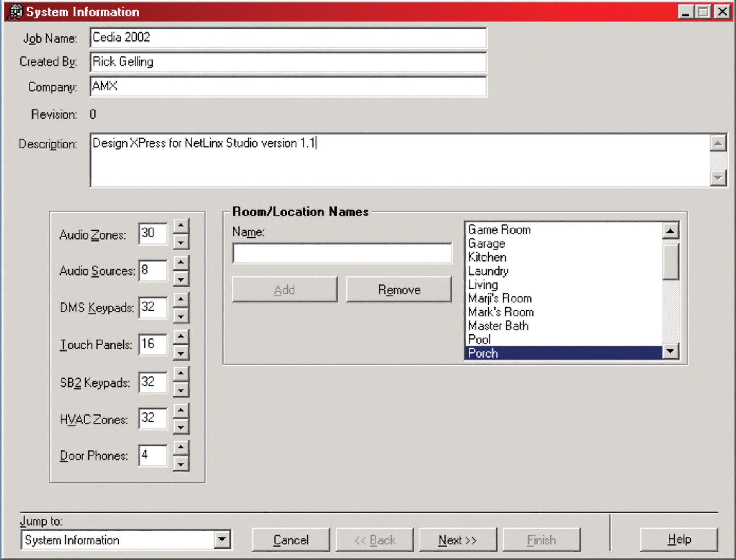Click inside the Description text area
Screen dimensions: 736x560
(x=400, y=160)
